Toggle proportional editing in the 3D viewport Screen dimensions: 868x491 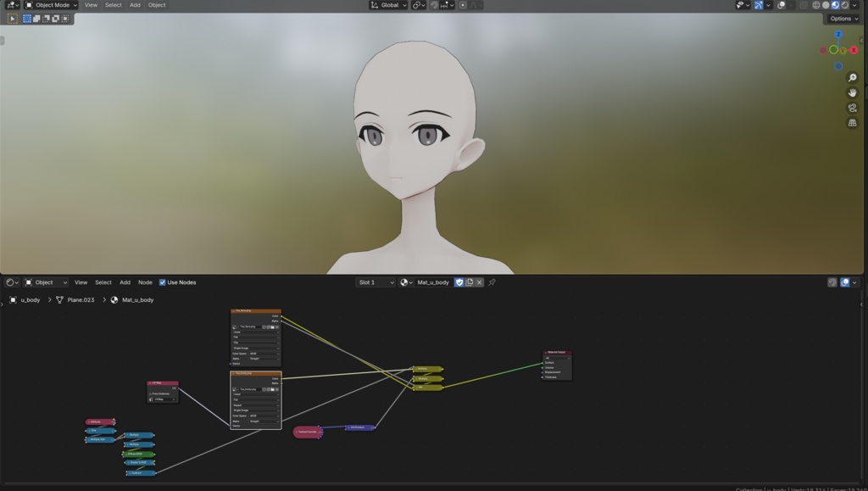click(x=464, y=5)
